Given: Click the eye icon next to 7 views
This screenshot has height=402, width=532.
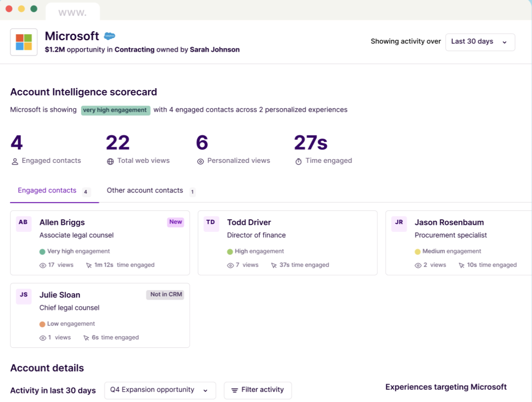Looking at the screenshot, I should click(230, 265).
